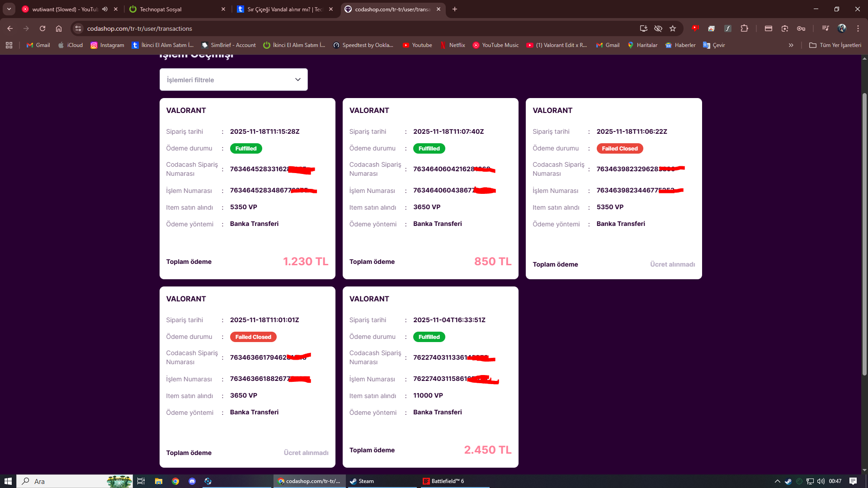The image size is (868, 488).
Task: Open saved payment methods card icon
Action: 768,28
